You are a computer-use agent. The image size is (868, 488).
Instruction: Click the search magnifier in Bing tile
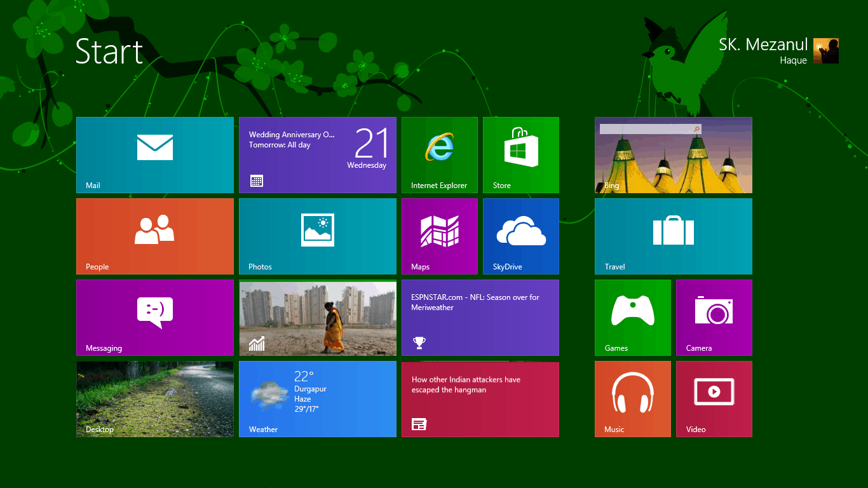click(697, 129)
